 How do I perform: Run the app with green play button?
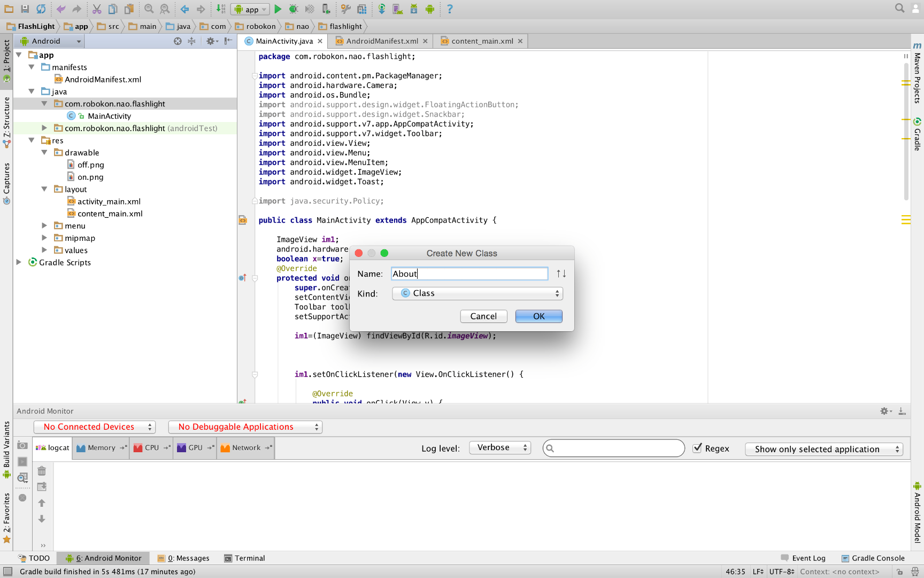pyautogui.click(x=278, y=9)
